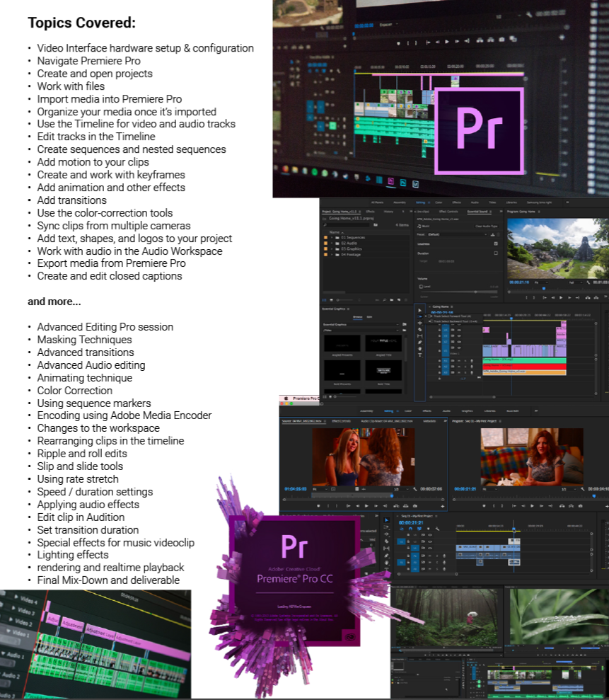Switch to Graphics workspace in My First Project window
The image size is (609, 700).
pos(467,411)
